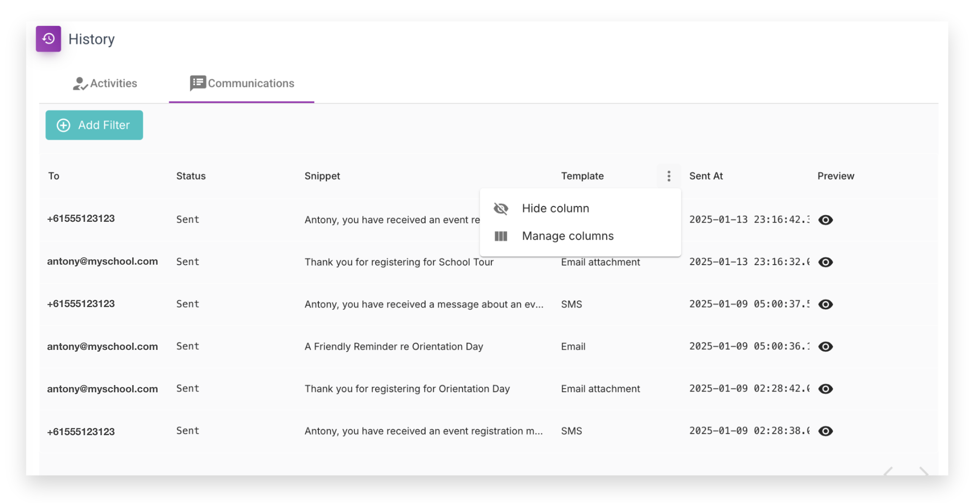The width and height of the screenshot is (980, 503).
Task: Click the speech-bubble icon on Communications tab
Action: point(198,83)
